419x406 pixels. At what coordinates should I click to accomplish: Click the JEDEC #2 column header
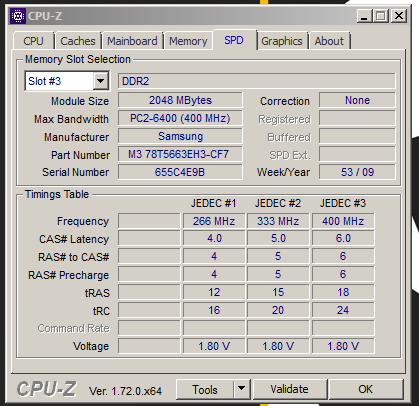coord(278,203)
